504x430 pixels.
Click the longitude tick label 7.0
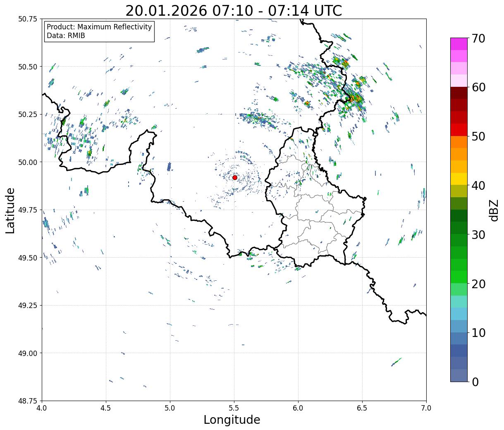[426, 408]
